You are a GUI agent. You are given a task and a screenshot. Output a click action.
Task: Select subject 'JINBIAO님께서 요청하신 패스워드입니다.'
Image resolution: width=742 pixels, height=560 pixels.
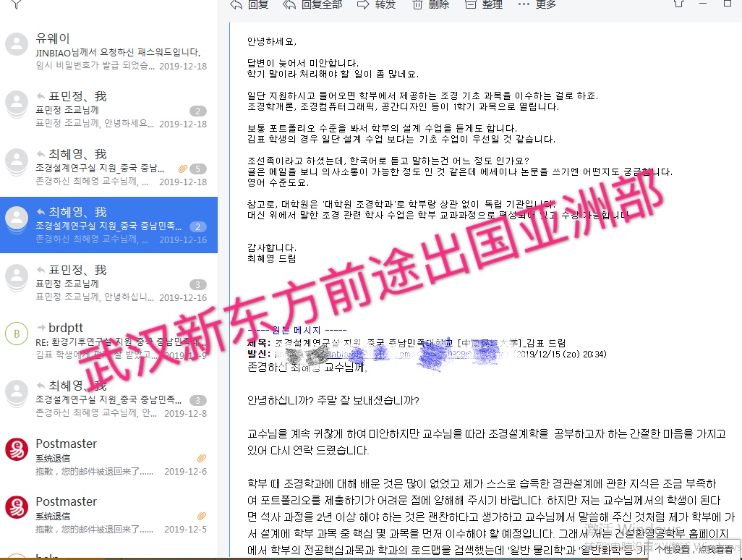click(118, 53)
